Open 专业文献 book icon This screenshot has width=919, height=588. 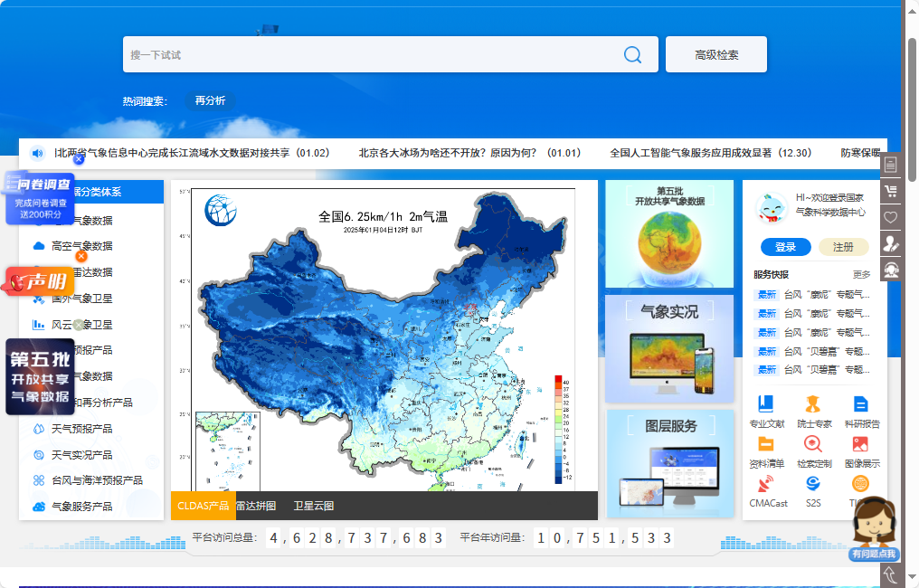765,404
